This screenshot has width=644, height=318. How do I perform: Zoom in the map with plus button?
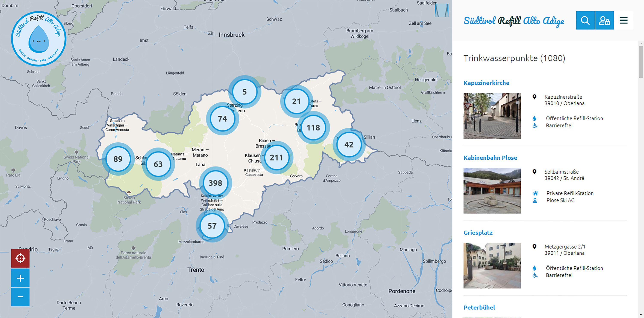point(20,278)
